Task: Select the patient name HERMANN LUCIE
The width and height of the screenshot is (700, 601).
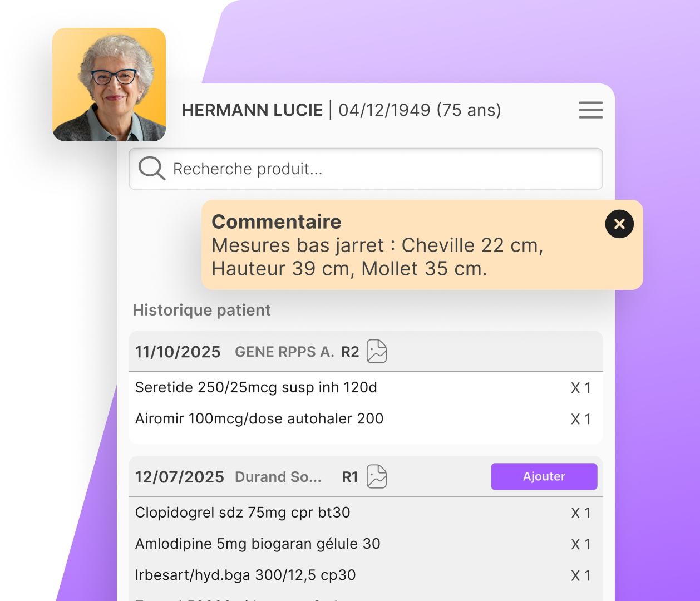Action: tap(252, 110)
